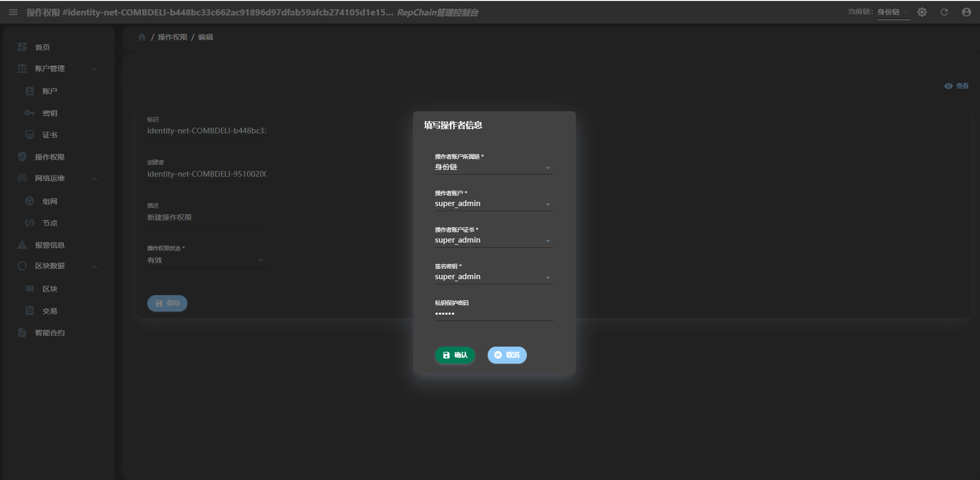Open 交易 in the sidebar

pyautogui.click(x=49, y=311)
